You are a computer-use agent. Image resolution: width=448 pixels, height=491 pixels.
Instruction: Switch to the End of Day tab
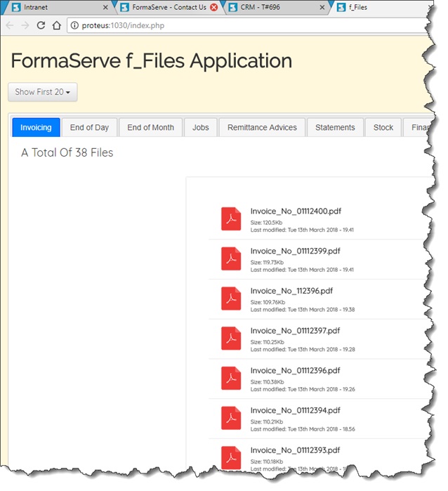[89, 127]
